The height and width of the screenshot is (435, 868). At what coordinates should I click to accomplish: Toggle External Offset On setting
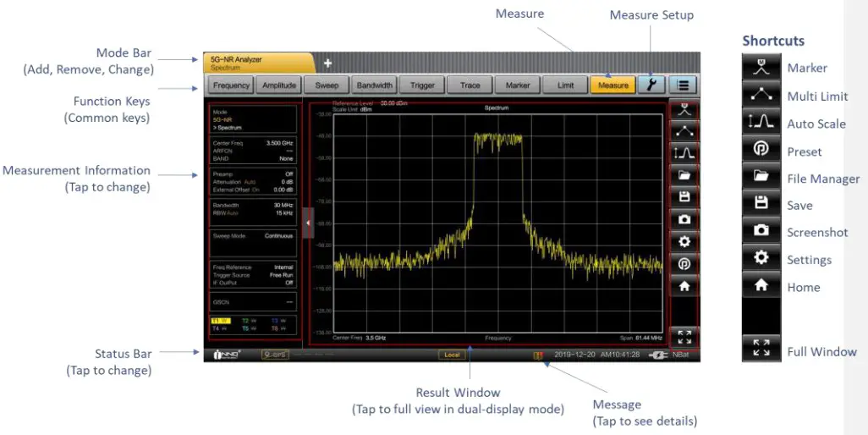253,190
